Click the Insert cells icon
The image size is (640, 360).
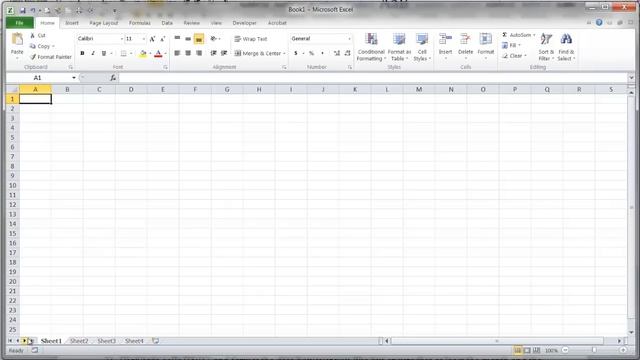tap(445, 40)
